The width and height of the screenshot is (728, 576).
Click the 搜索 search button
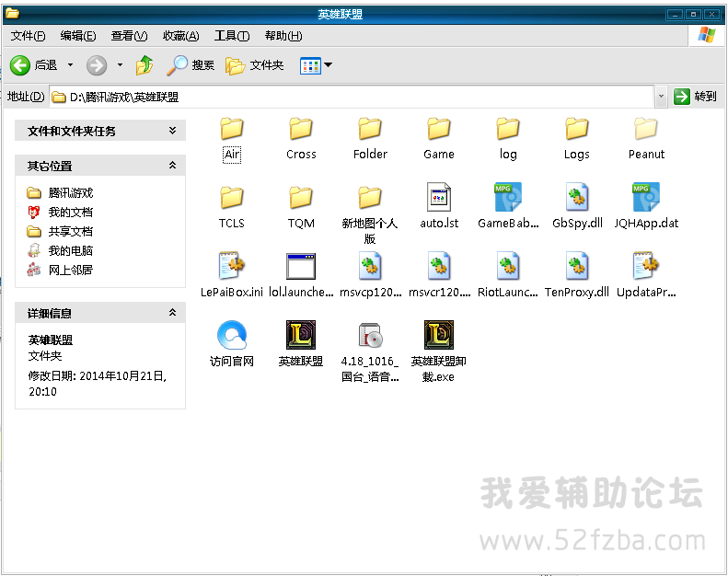[x=191, y=65]
